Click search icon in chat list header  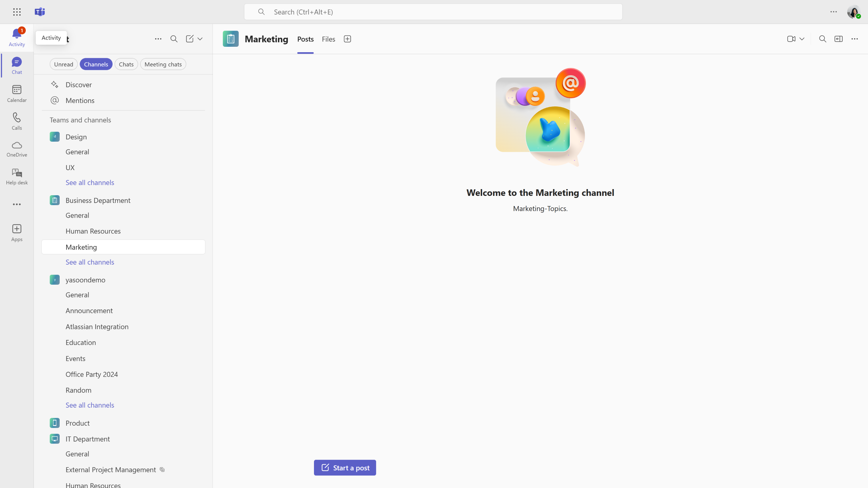174,39
